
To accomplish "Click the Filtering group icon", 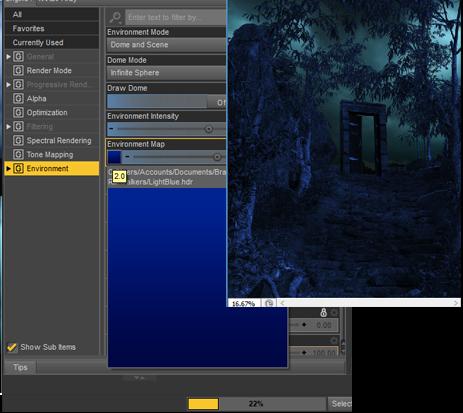I will [18, 127].
